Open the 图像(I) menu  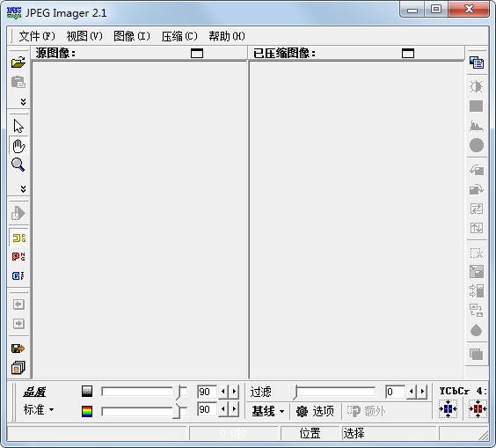coord(132,36)
